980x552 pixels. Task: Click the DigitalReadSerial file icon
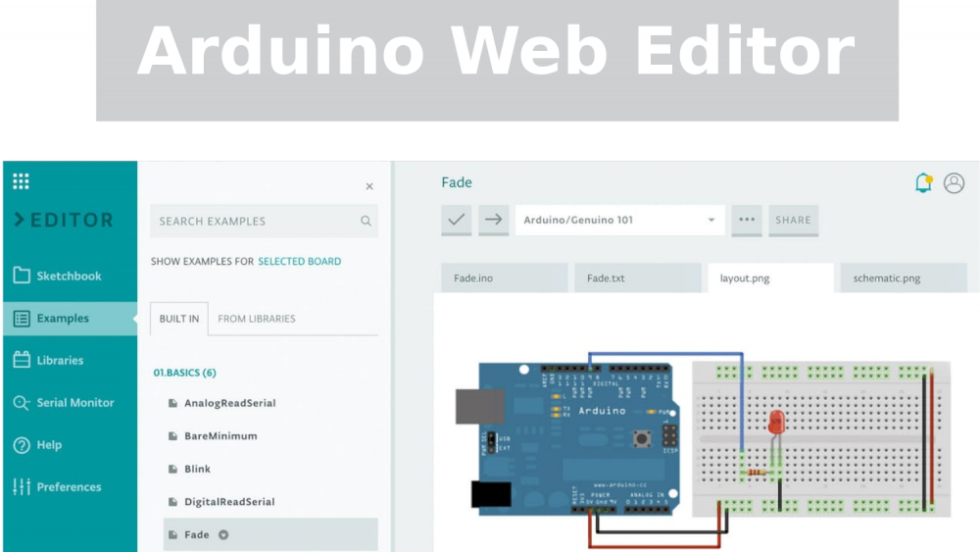click(x=172, y=501)
